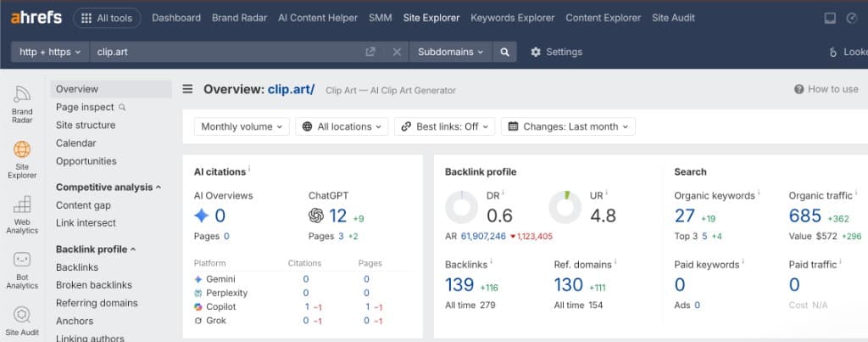868x342 pixels.
Task: Click Organic traffic value 685
Action: pos(805,216)
